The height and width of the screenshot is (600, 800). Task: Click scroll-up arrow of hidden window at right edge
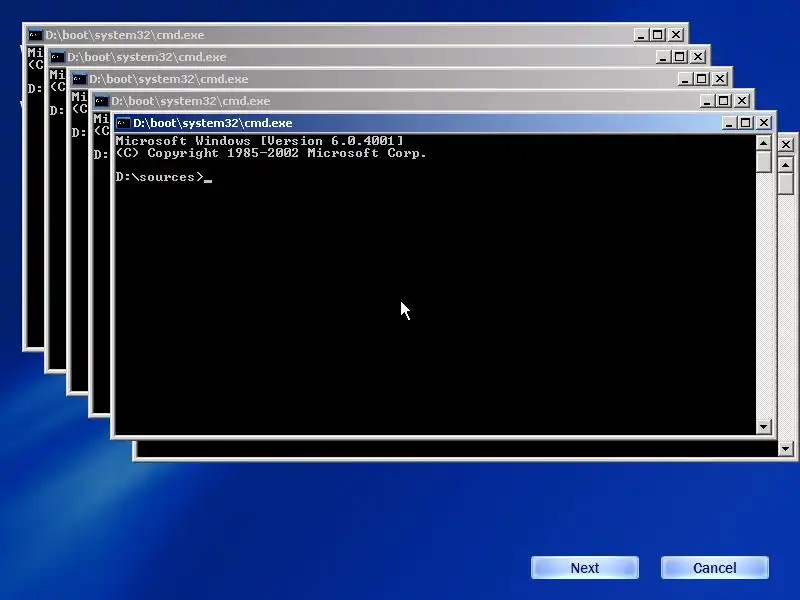tap(786, 165)
